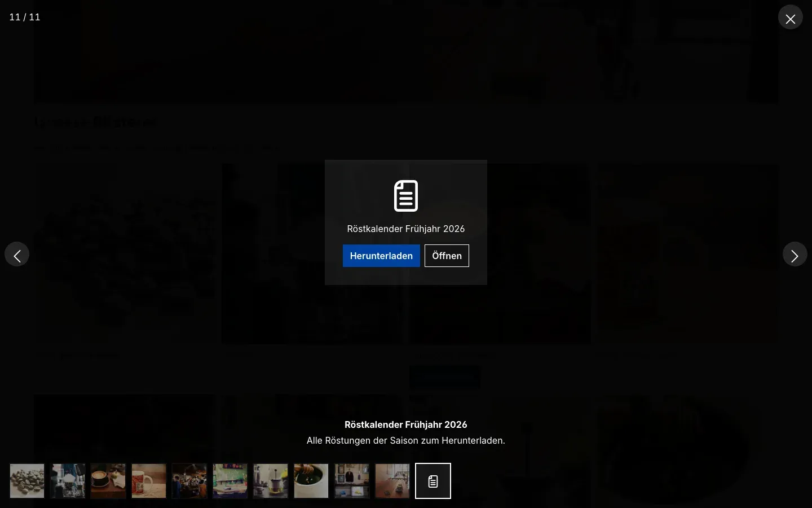The height and width of the screenshot is (508, 812).
Task: Select the coffee beans thumbnail
Action: coord(27,481)
